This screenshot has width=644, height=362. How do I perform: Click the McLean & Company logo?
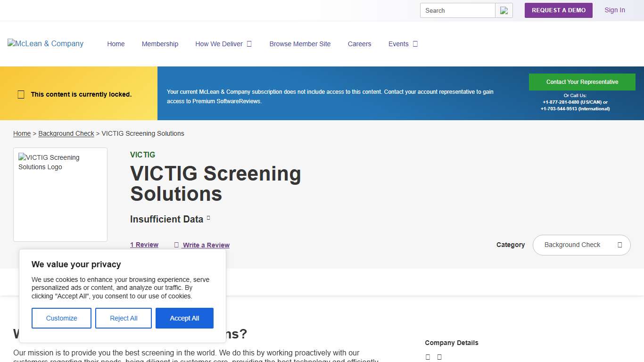45,43
